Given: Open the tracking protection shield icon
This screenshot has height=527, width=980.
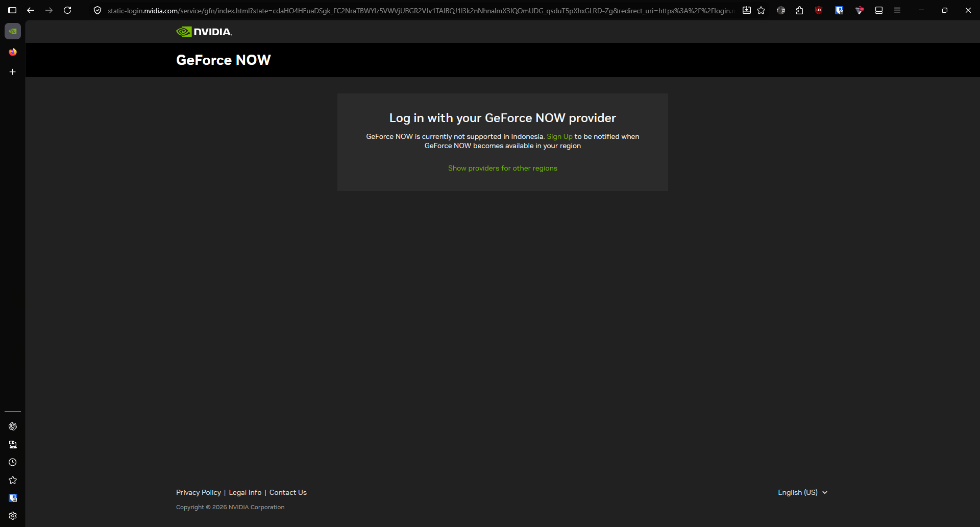Looking at the screenshot, I should pyautogui.click(x=97, y=10).
